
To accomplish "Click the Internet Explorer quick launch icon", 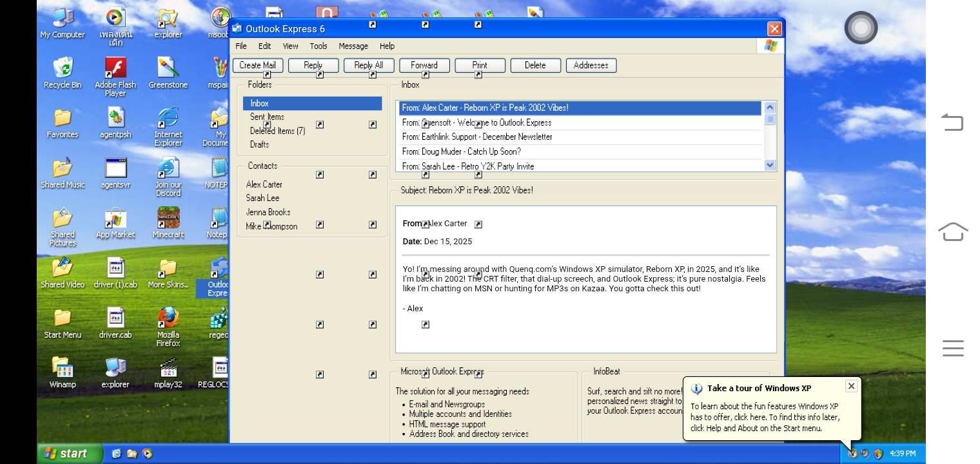I will 117,454.
